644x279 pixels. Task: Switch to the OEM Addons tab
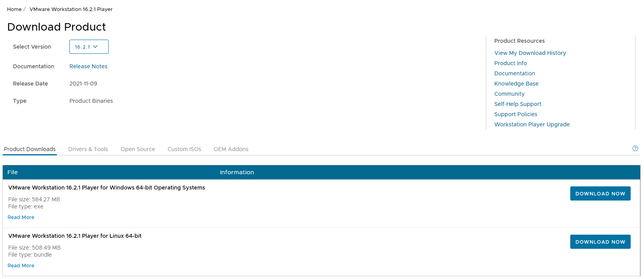tap(231, 149)
